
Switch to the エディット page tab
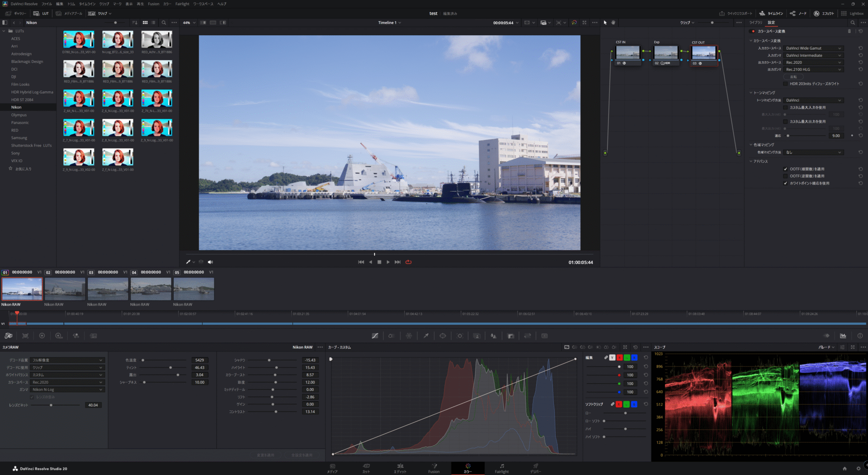400,468
